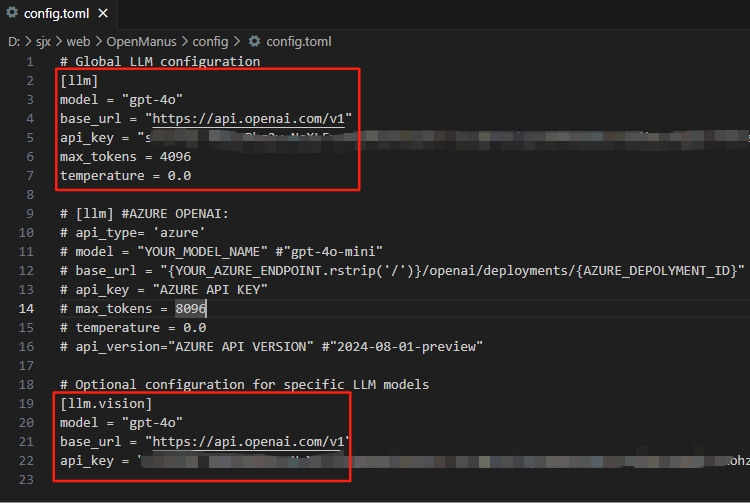
Task: Click the api_key key on line 22
Action: pos(87,461)
